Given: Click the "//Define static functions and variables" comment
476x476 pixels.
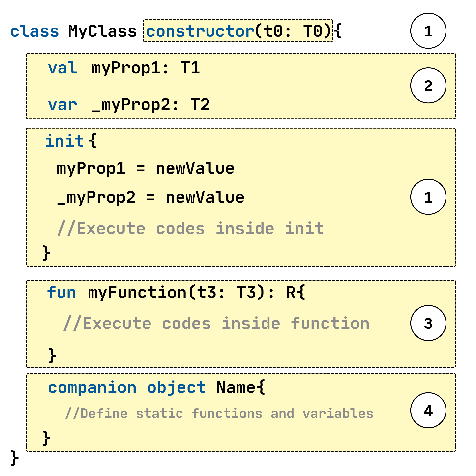Looking at the screenshot, I should 219,414.
